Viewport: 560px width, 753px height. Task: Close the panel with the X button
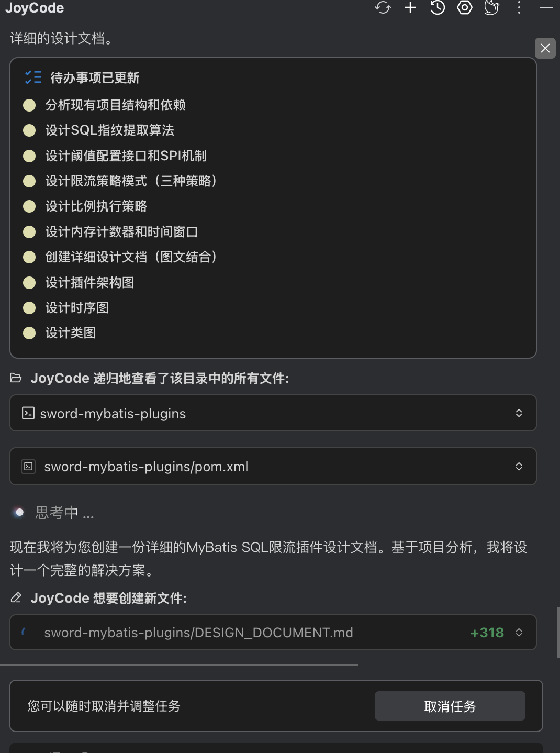[x=545, y=48]
